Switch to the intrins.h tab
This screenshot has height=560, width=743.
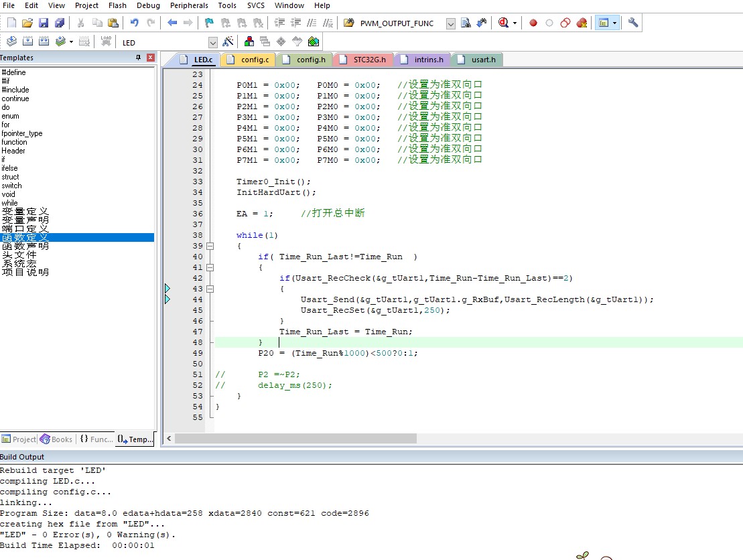(x=423, y=60)
